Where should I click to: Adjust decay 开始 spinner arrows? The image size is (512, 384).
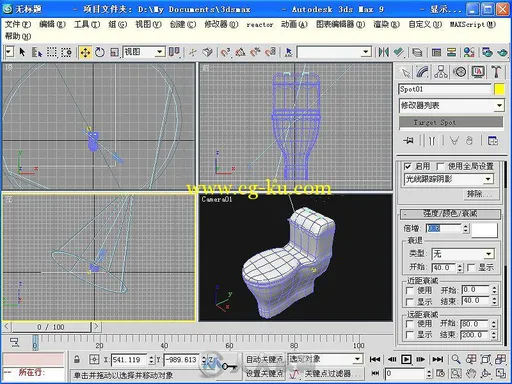tap(460, 267)
